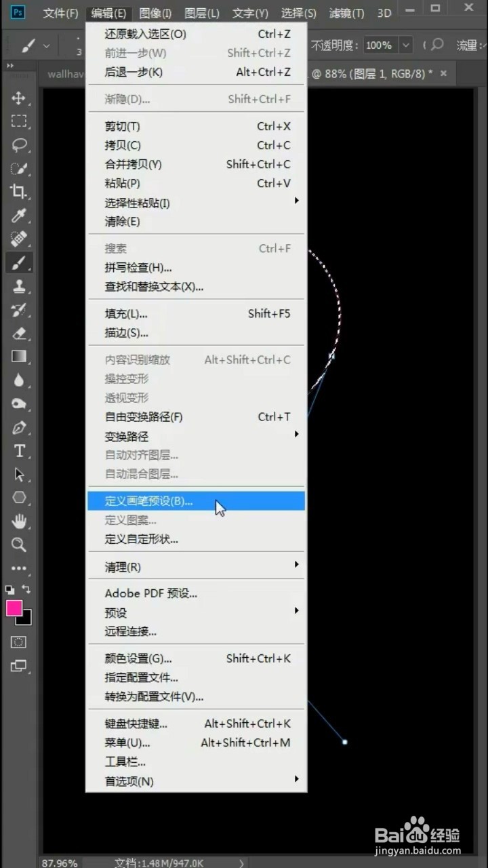Open the Edit Toolbar ellipsis

point(19,568)
